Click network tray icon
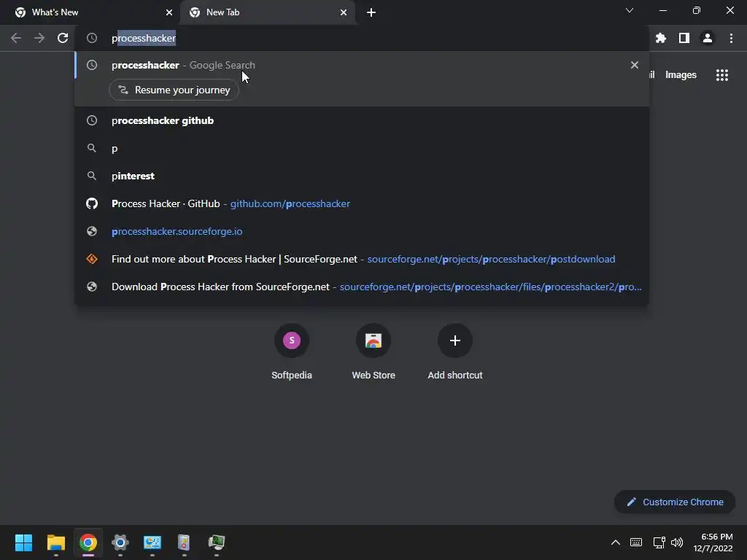This screenshot has width=747, height=560. tap(659, 542)
